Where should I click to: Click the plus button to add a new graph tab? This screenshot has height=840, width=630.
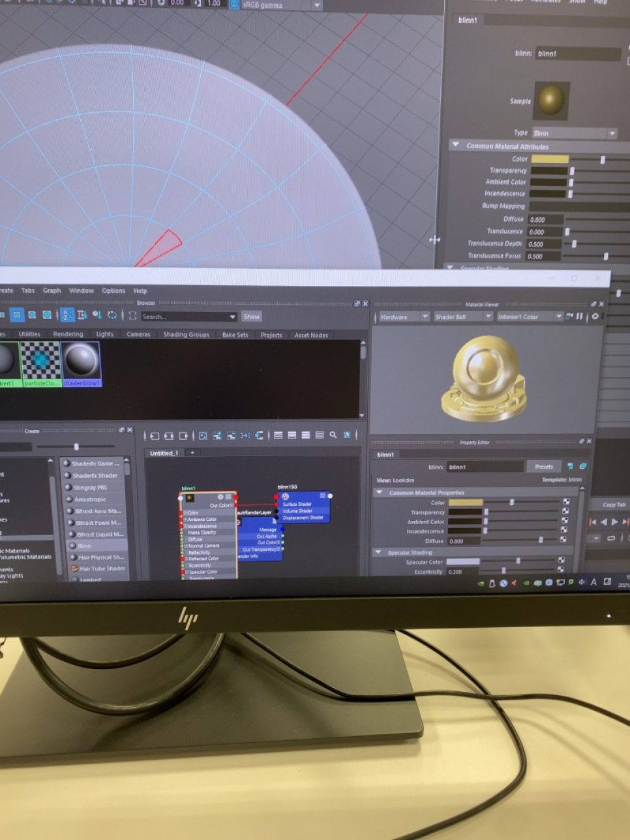(192, 452)
